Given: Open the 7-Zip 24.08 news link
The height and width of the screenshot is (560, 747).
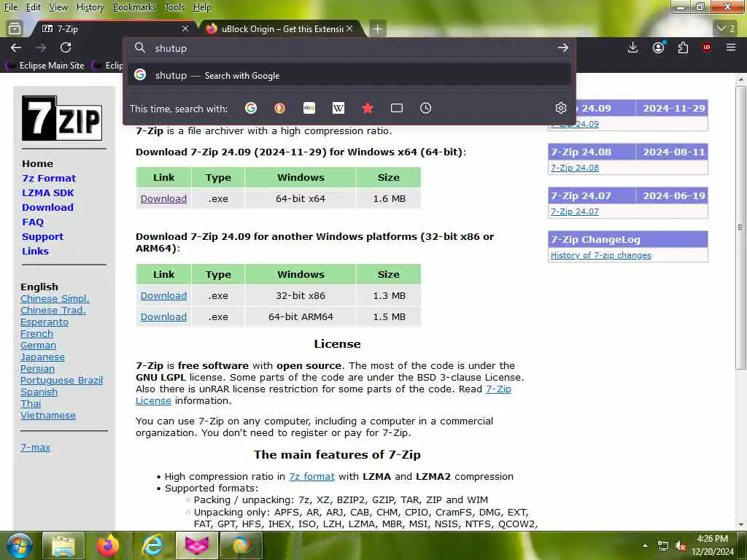Looking at the screenshot, I should click(575, 168).
